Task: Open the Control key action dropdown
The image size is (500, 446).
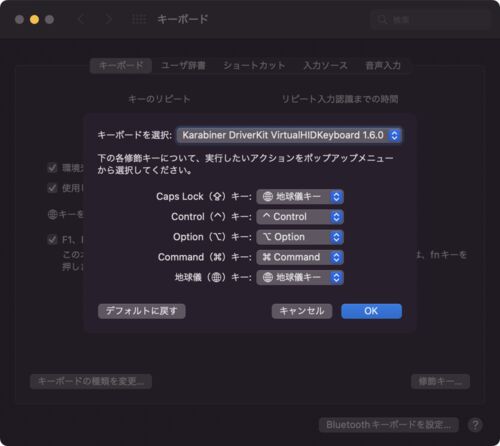Action: click(x=300, y=217)
